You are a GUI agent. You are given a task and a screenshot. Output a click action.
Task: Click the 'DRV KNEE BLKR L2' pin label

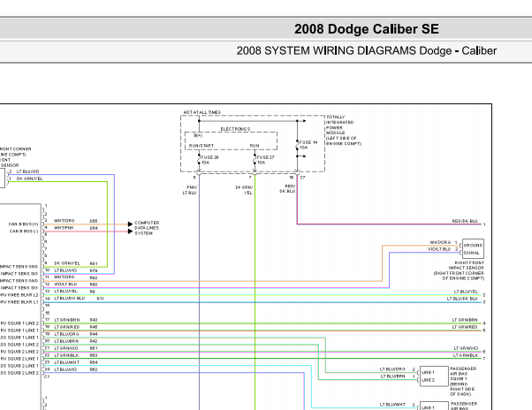[x=19, y=295]
